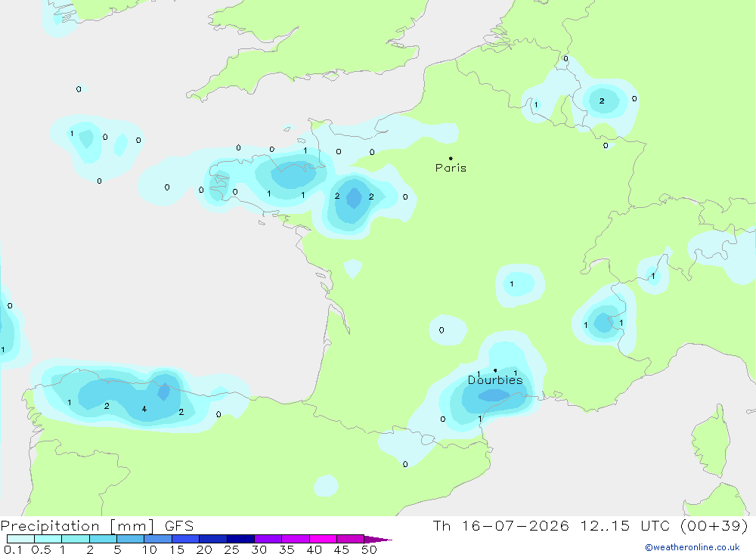This screenshot has width=756, height=554.
Task: Click the 'Precipitation [mm] GFS' legend title
Action: (x=97, y=526)
